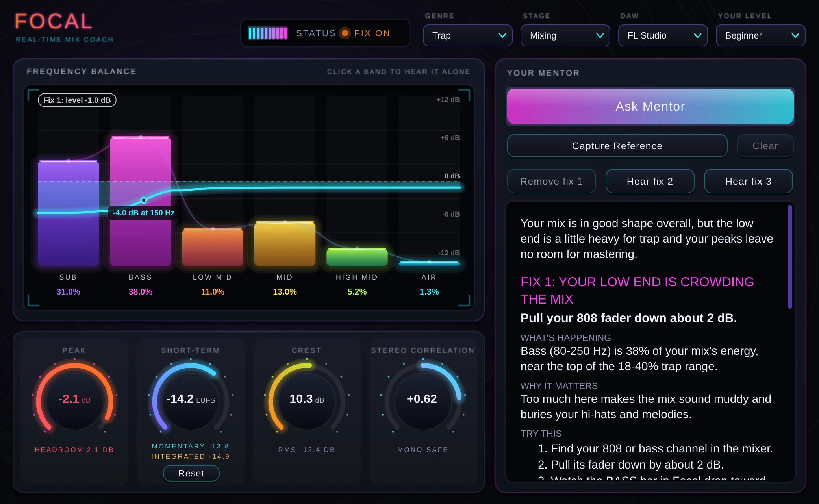The image size is (819, 504).
Task: Solo the yellow MID frequency bar
Action: [285, 244]
